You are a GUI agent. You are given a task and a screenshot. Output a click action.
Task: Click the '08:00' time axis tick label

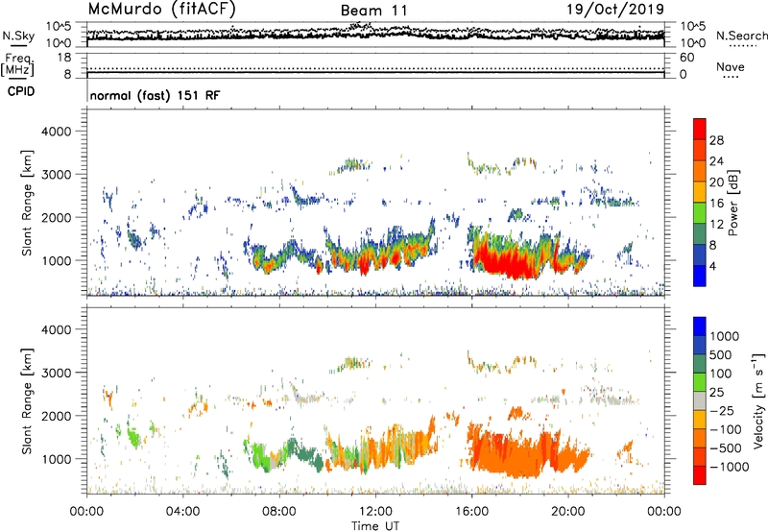point(279,511)
